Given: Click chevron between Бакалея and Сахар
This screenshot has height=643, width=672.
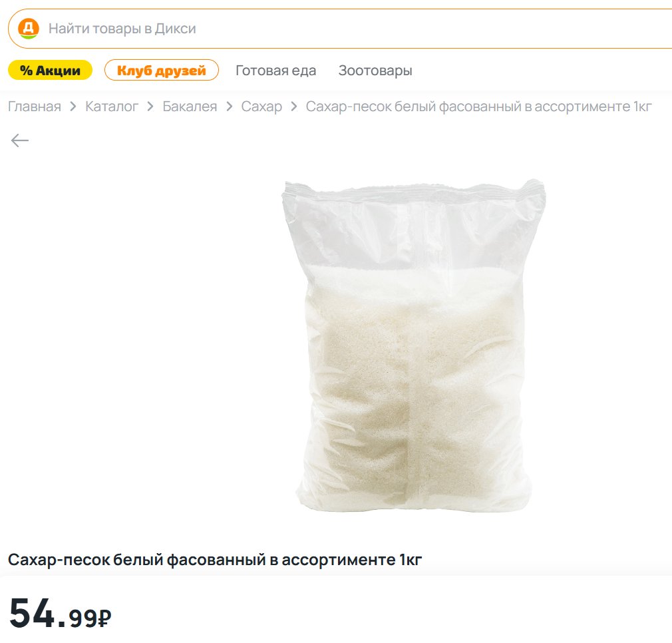Looking at the screenshot, I should click(229, 107).
